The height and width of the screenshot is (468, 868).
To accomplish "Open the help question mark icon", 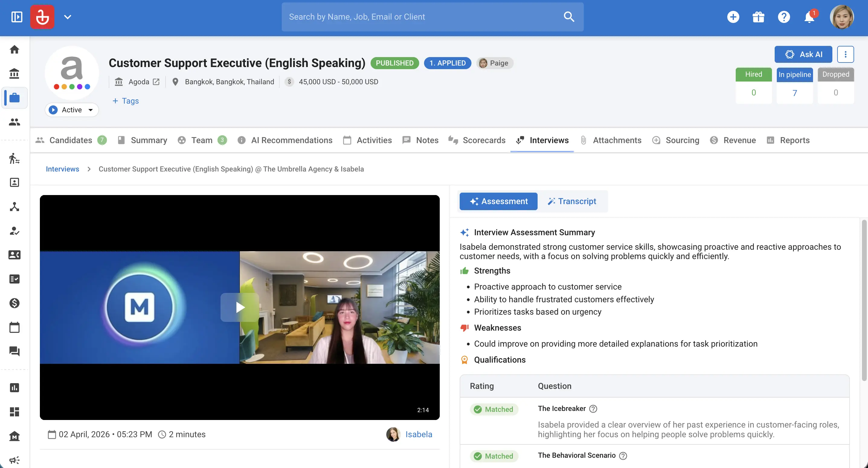I will pyautogui.click(x=784, y=17).
